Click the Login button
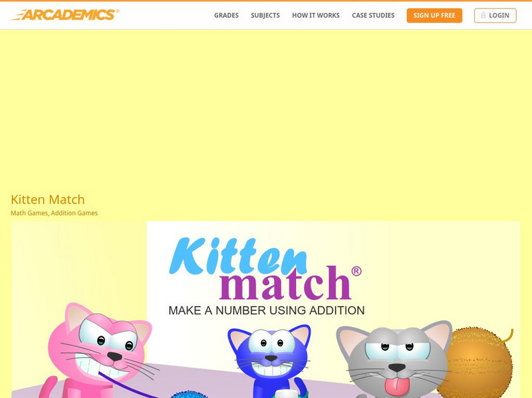 (x=495, y=15)
